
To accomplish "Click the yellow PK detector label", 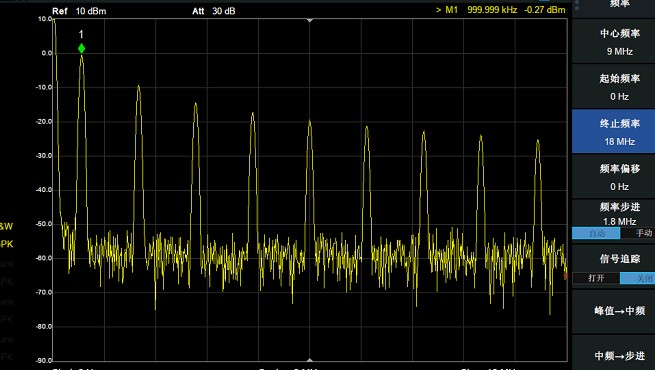I will [7, 244].
